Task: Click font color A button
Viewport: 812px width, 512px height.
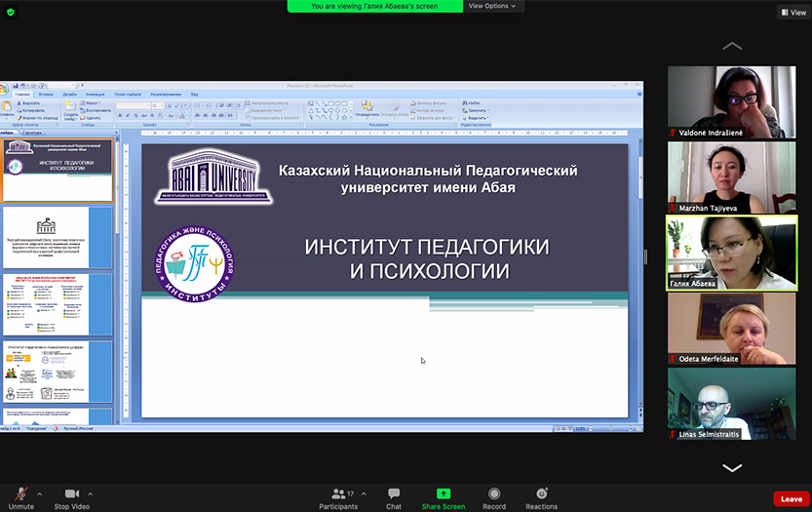Action: tap(182, 116)
